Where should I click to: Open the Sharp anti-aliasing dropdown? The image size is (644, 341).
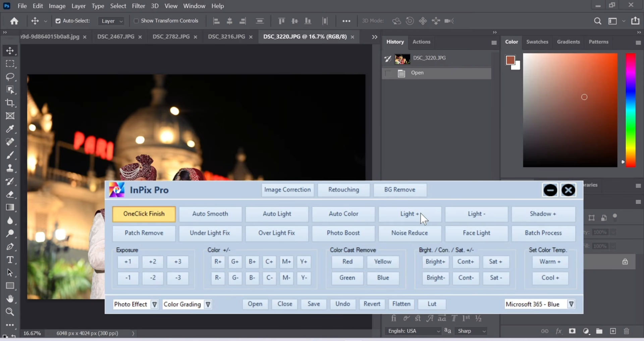[472, 331]
